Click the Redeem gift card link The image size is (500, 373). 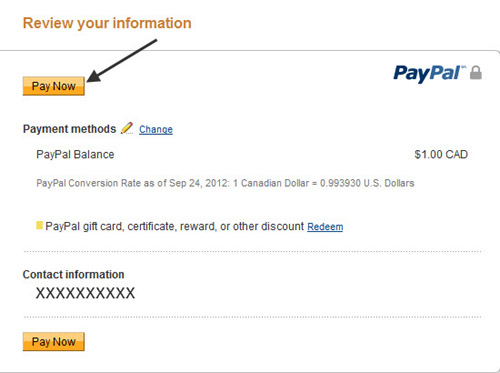click(x=325, y=227)
